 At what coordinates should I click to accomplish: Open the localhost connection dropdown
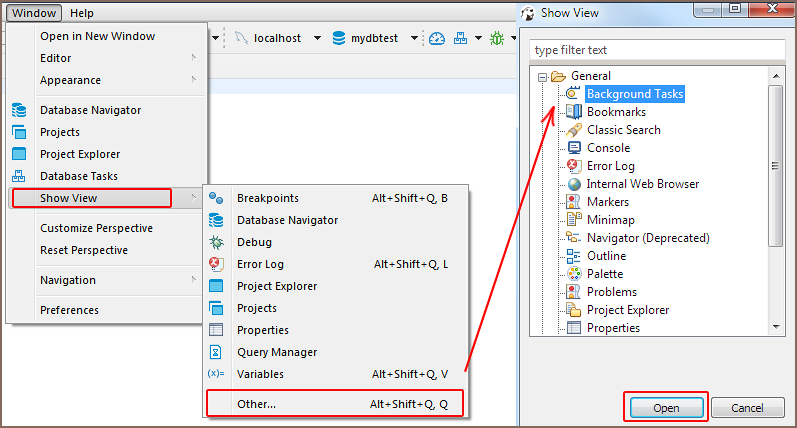[317, 38]
